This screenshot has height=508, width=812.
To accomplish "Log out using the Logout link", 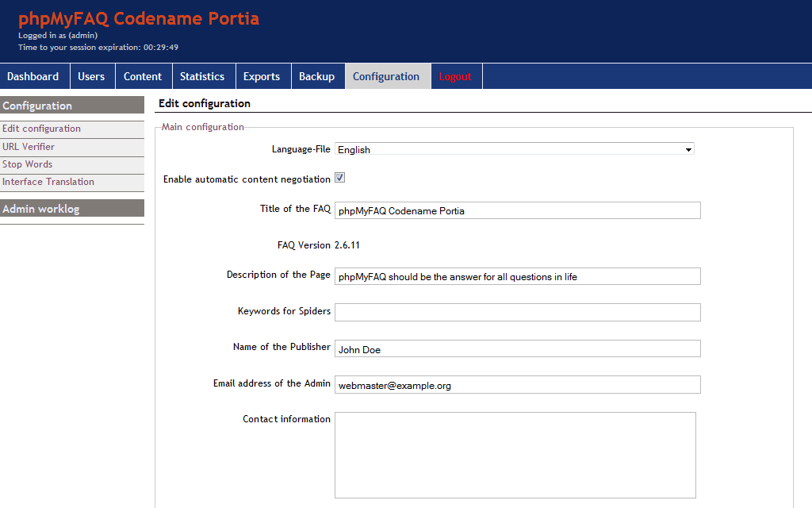I will pos(455,76).
